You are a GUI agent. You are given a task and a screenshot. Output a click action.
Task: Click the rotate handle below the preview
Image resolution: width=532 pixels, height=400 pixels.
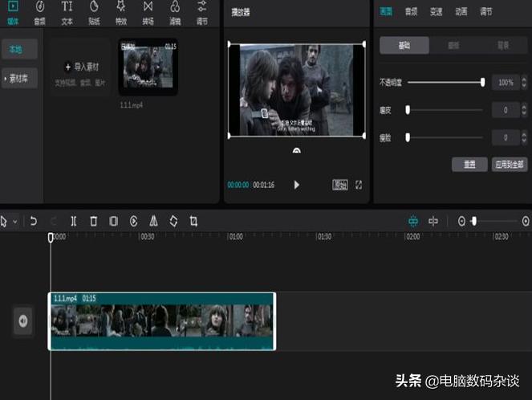(x=297, y=150)
